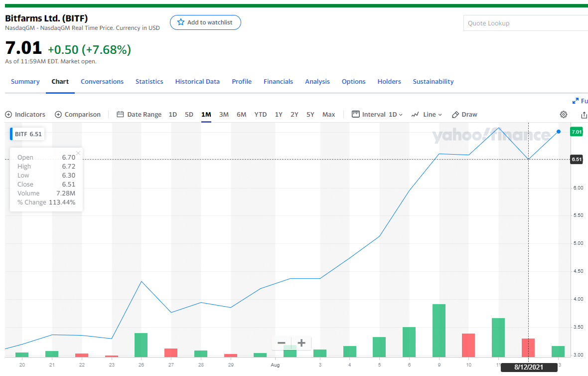
Task: Select the 1M chart range
Action: (206, 115)
